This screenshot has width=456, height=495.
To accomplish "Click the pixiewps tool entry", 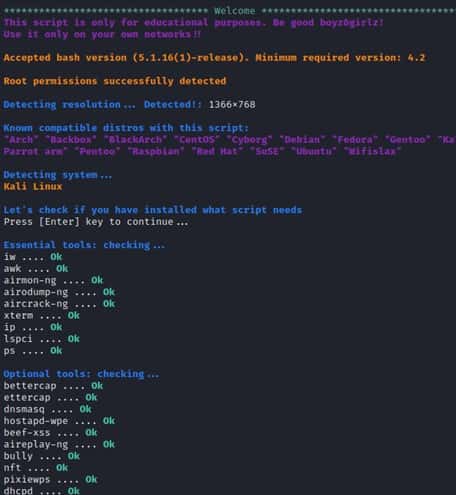I will click(x=27, y=480).
